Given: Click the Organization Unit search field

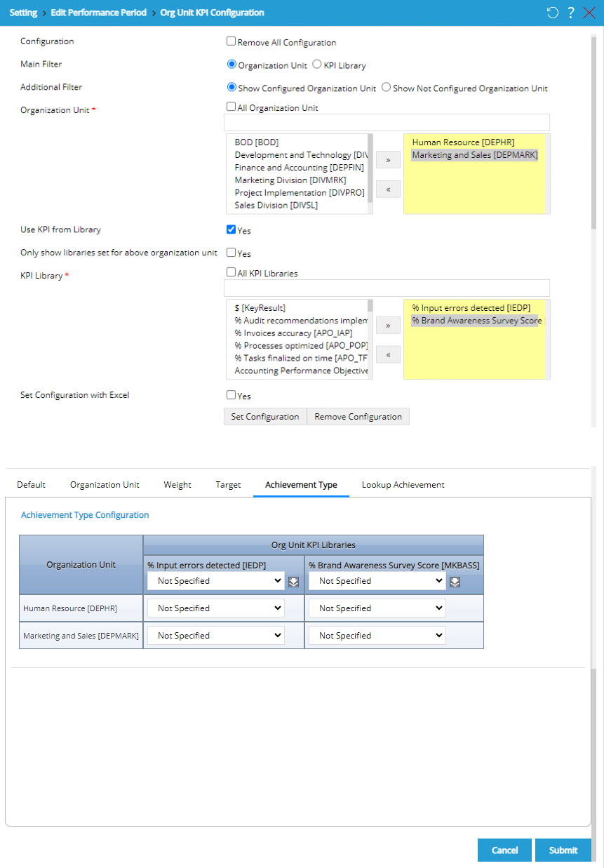Looking at the screenshot, I should 387,123.
